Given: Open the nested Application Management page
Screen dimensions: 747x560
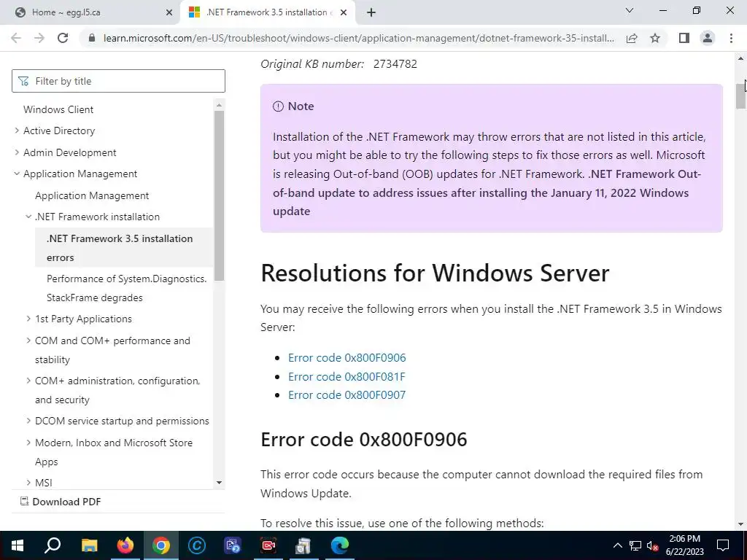Looking at the screenshot, I should click(x=91, y=195).
